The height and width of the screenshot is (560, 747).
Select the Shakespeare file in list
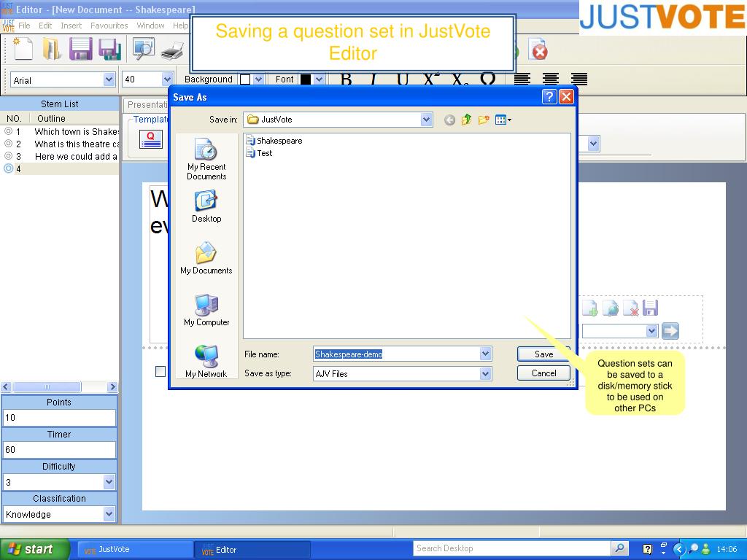[x=274, y=141]
